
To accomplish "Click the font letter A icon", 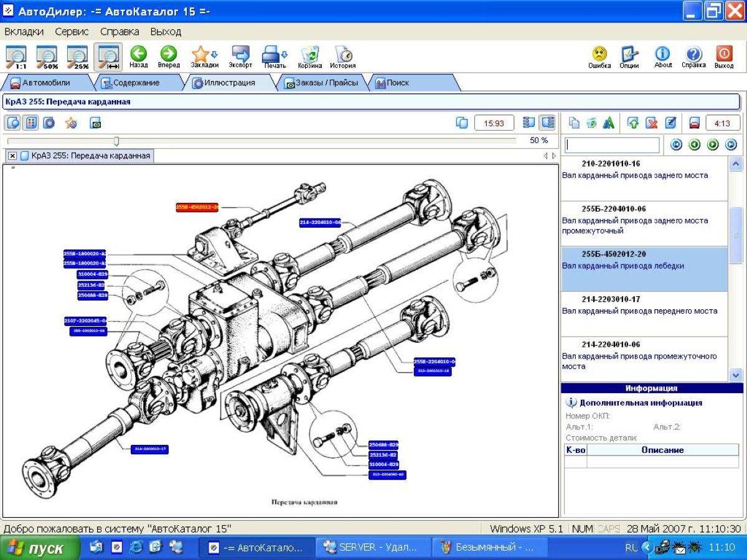I will tap(608, 123).
